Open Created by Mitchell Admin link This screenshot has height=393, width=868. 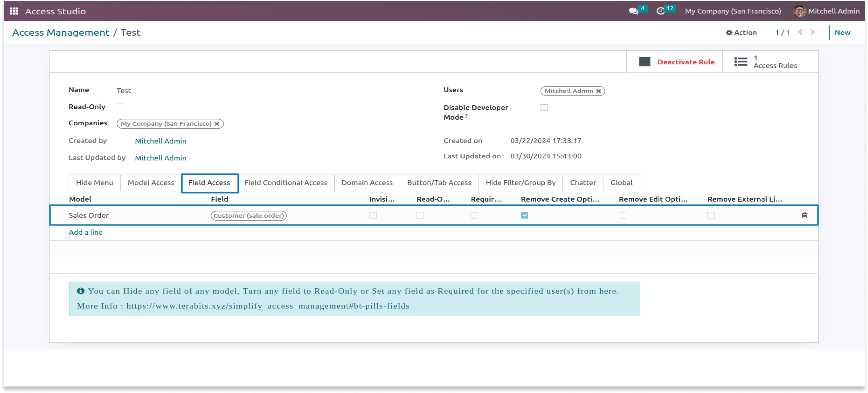click(160, 141)
